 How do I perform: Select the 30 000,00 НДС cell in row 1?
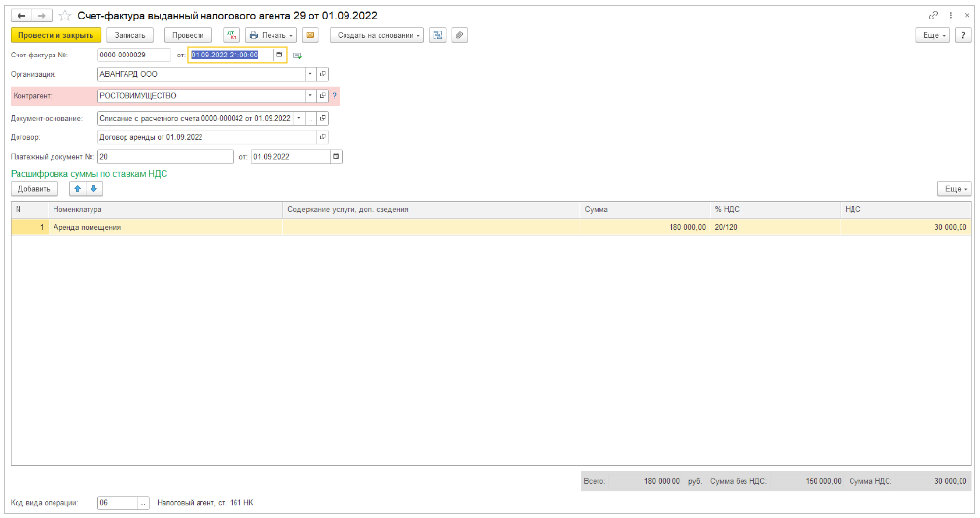tap(906, 227)
